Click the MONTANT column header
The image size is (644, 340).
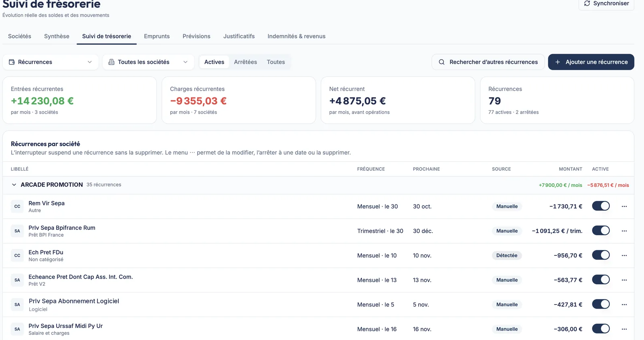point(570,169)
